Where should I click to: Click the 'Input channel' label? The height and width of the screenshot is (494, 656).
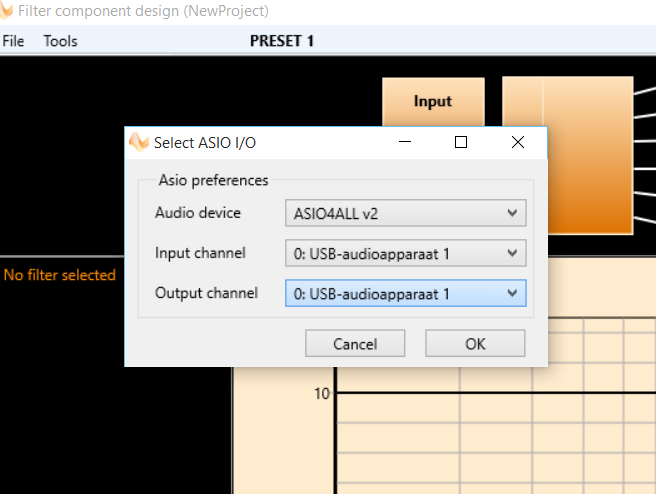point(200,253)
